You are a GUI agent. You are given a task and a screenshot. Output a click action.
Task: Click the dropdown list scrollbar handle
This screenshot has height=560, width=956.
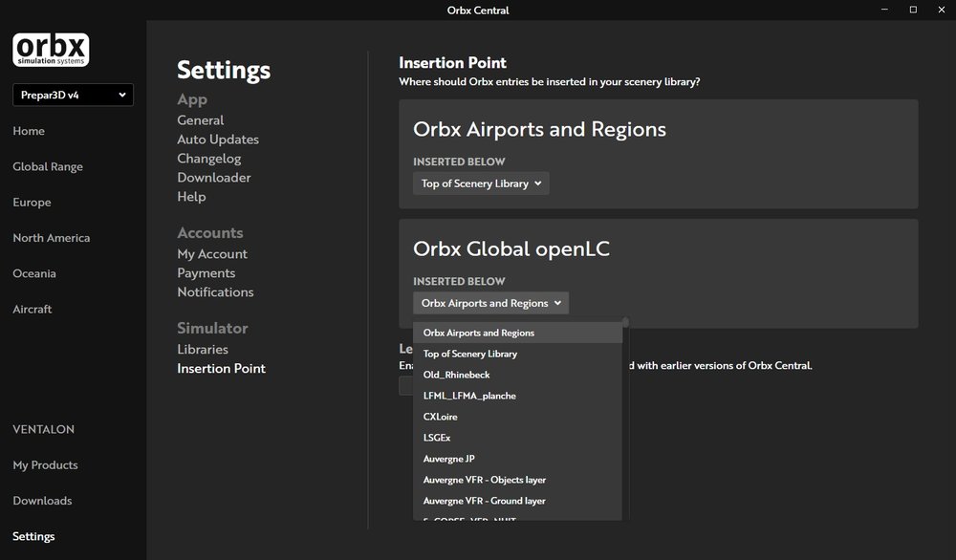(625, 322)
